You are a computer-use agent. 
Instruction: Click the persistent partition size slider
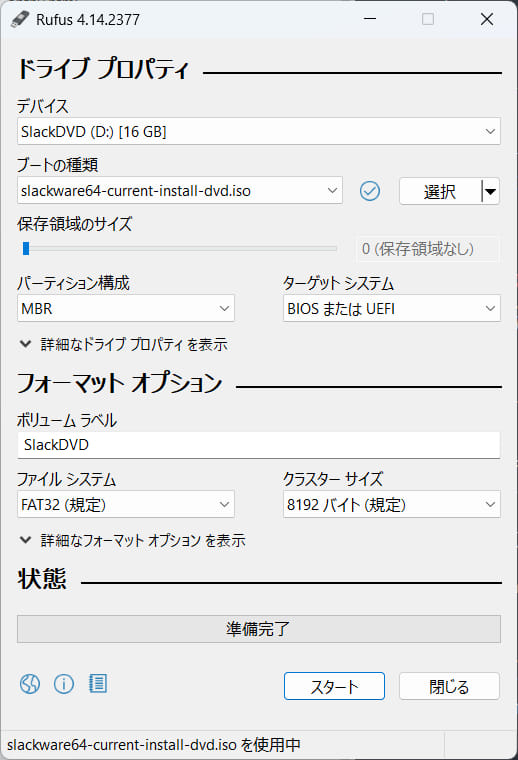point(179,249)
